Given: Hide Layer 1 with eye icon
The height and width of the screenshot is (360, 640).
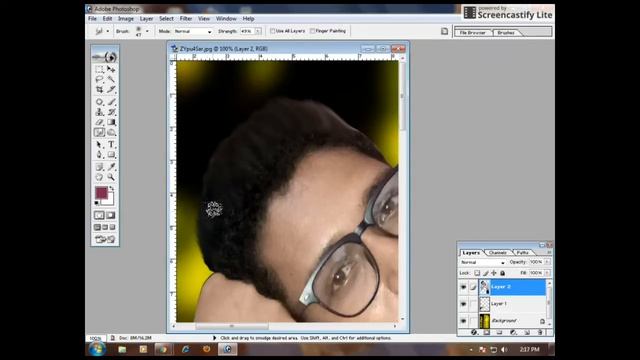Looking at the screenshot, I should pos(463,304).
